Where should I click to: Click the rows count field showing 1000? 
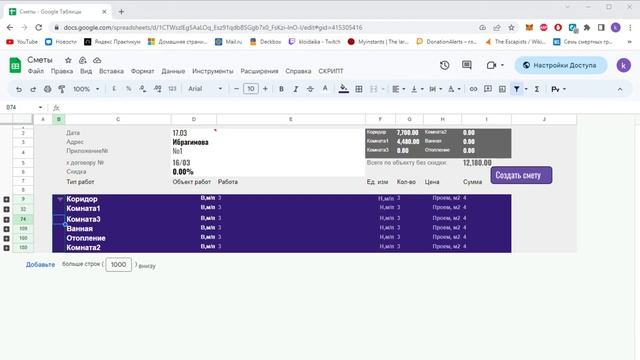click(118, 264)
